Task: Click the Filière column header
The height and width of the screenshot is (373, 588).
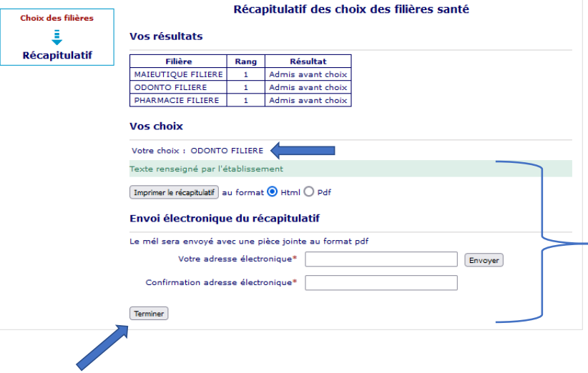Action: [x=178, y=61]
